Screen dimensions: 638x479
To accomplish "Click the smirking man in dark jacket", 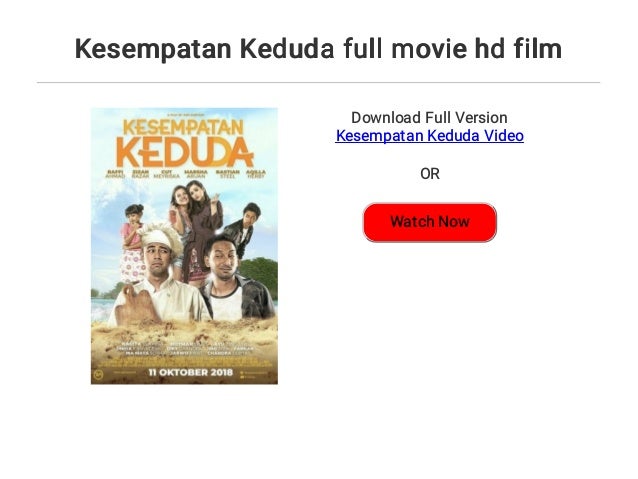I will 238,281.
